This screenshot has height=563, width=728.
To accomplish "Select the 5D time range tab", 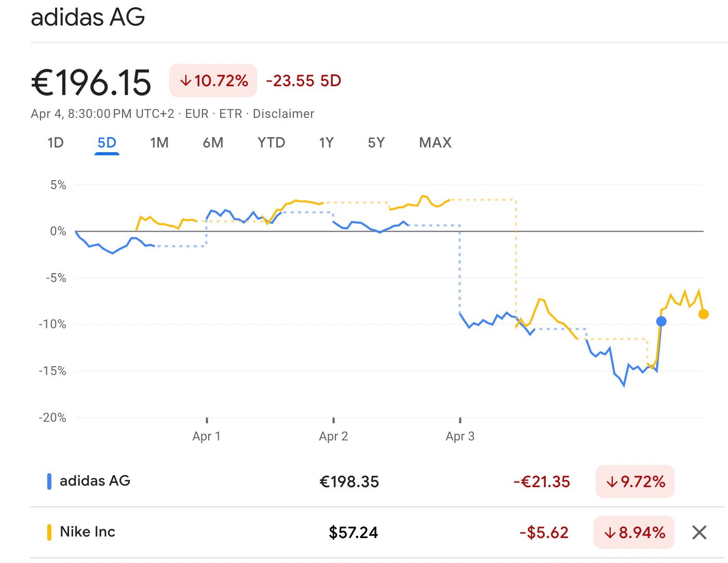I will pos(107,143).
